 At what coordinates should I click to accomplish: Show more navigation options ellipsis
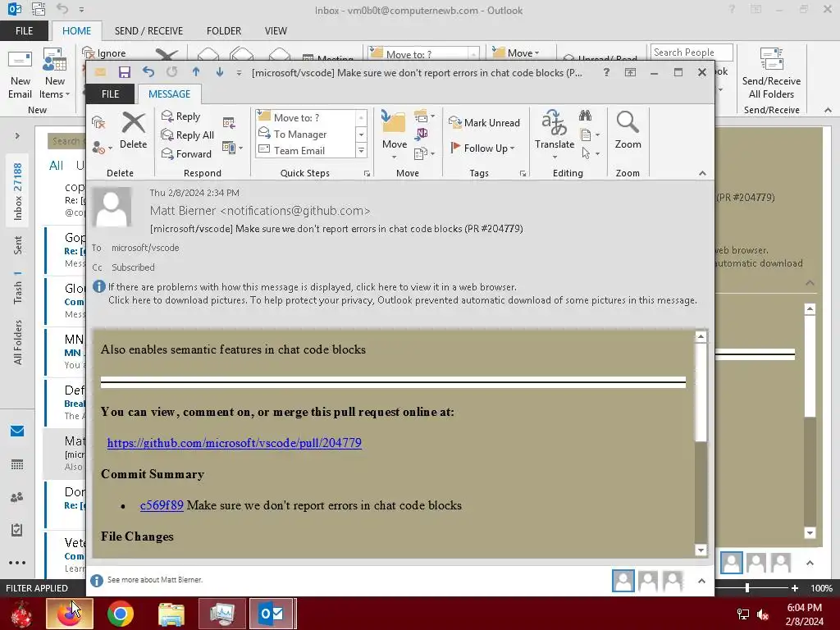pyautogui.click(x=17, y=563)
